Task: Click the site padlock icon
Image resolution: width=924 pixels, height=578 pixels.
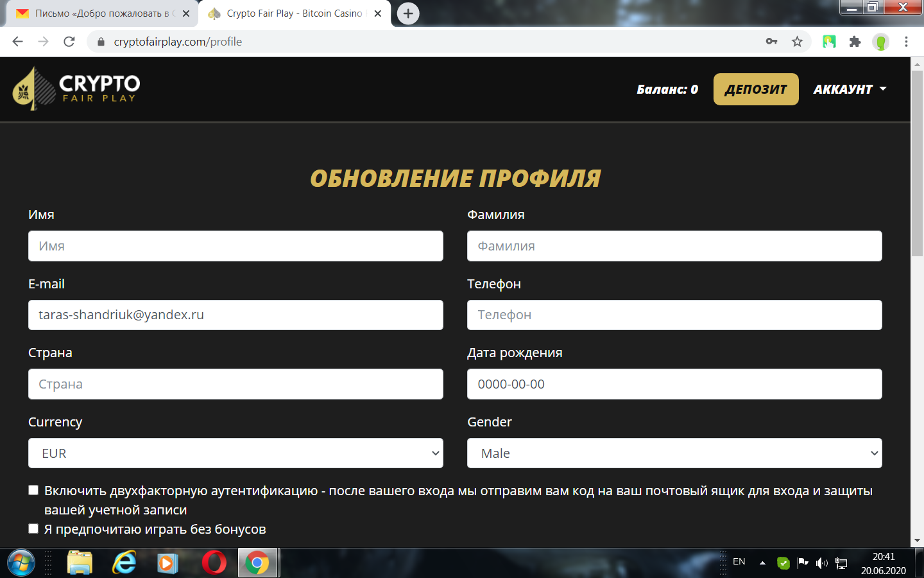Action: coord(101,42)
